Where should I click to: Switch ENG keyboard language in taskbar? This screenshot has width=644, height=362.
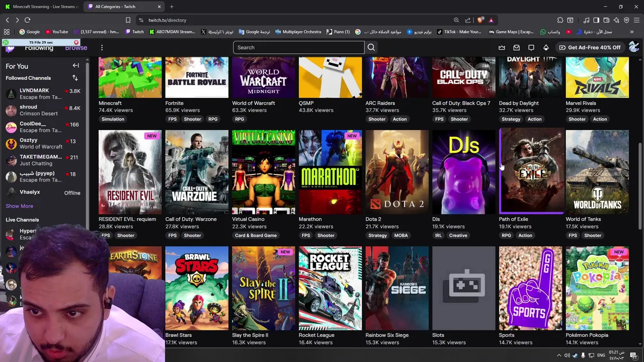point(601,355)
